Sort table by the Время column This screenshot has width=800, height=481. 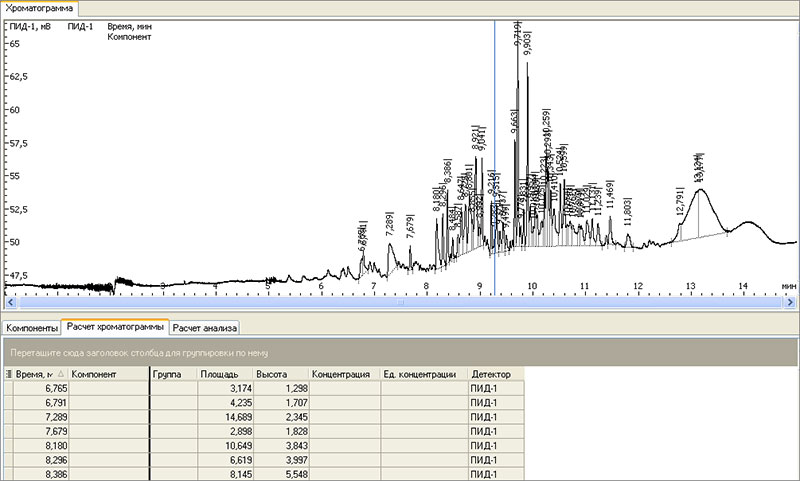[35, 374]
